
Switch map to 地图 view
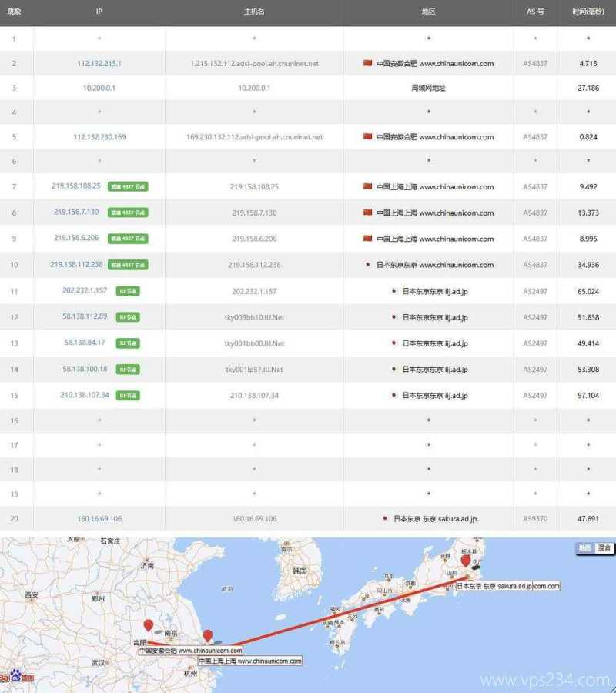pyautogui.click(x=585, y=548)
